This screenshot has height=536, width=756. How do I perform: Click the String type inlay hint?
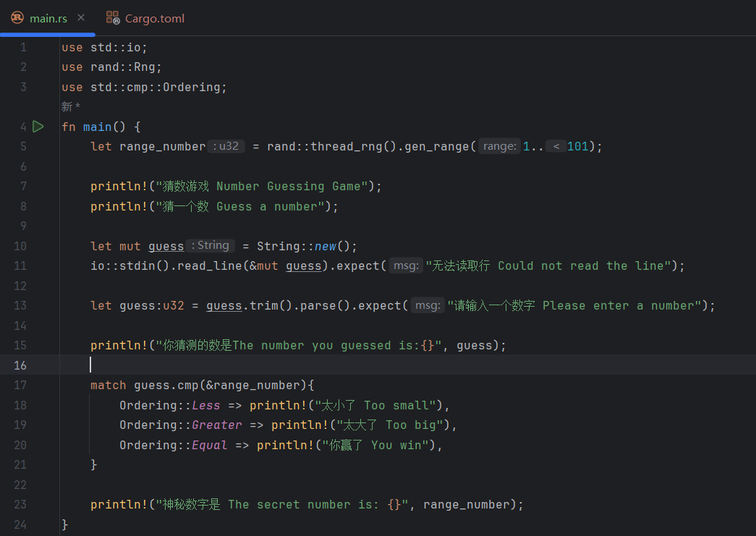(211, 245)
